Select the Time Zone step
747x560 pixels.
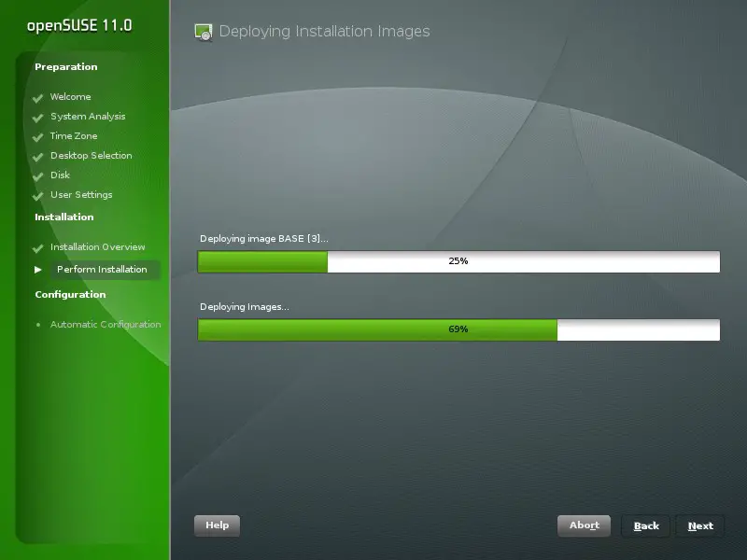pyautogui.click(x=74, y=135)
